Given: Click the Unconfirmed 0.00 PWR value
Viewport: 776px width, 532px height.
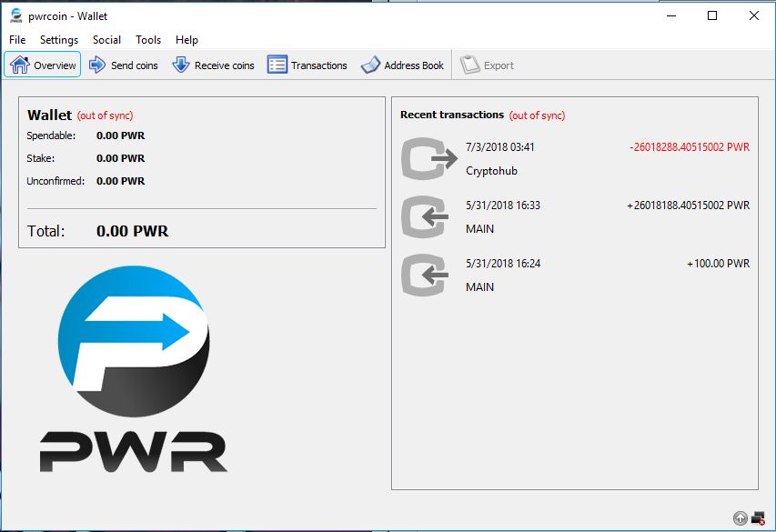Looking at the screenshot, I should [121, 181].
